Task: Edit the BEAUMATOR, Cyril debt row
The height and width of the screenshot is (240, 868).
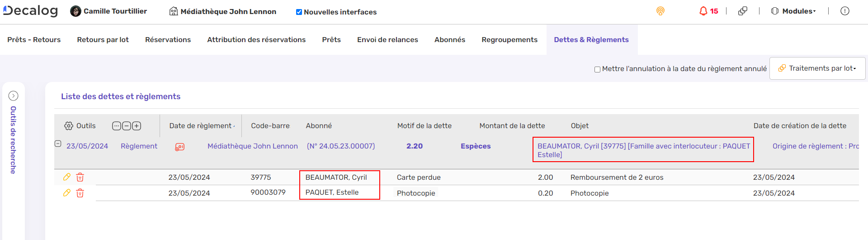Action: click(67, 177)
